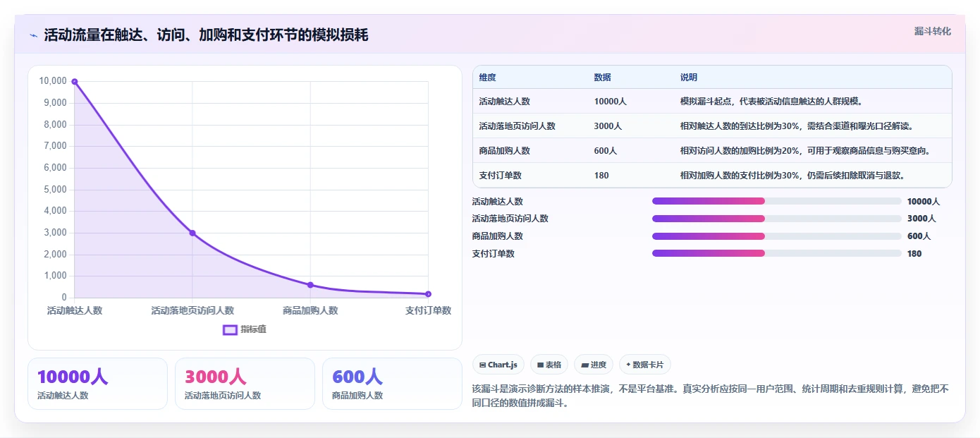Viewport: 980px width, 438px height.
Task: Click the trend icon beside the card title
Action: pos(33,35)
